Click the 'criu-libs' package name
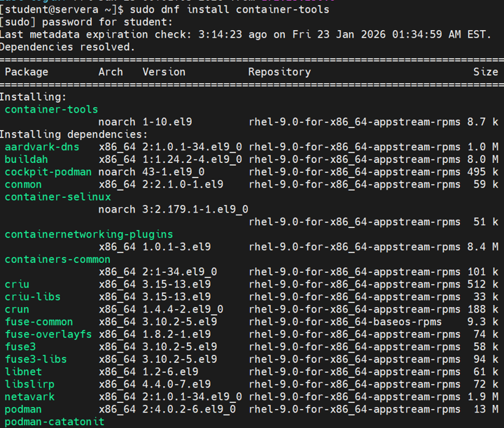The width and height of the screenshot is (504, 428). (33, 297)
